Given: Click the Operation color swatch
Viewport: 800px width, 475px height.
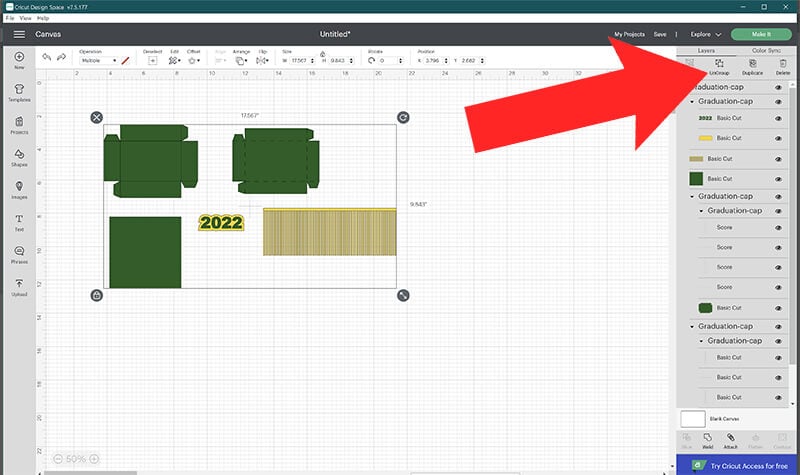Looking at the screenshot, I should (125, 61).
